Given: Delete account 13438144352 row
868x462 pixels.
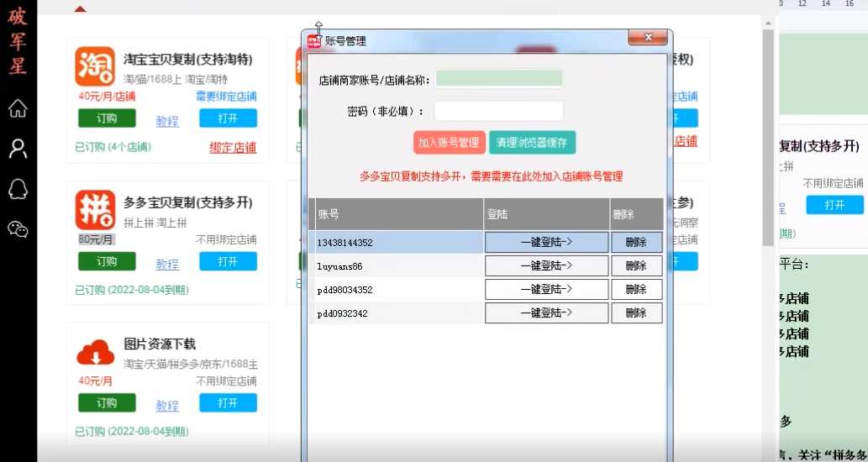Looking at the screenshot, I should 637,243.
